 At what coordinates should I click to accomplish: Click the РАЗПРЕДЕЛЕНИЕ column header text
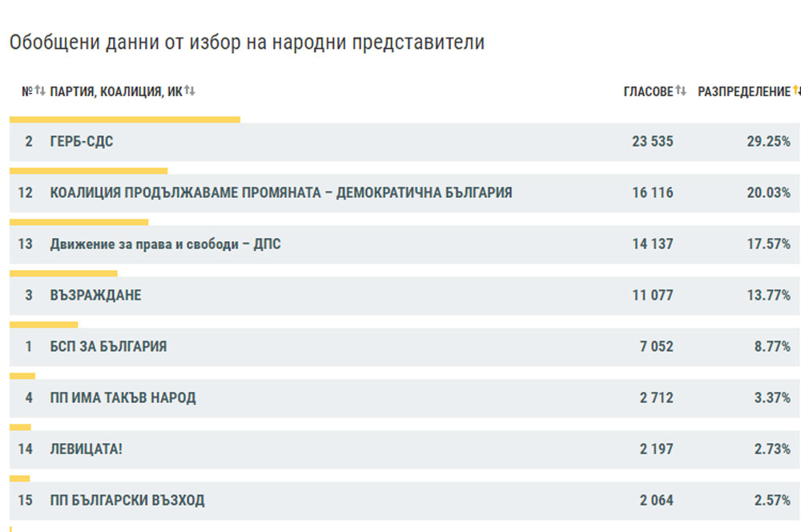click(x=743, y=92)
